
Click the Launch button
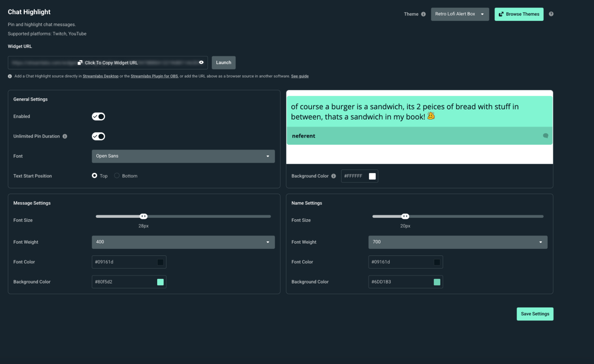pyautogui.click(x=223, y=62)
